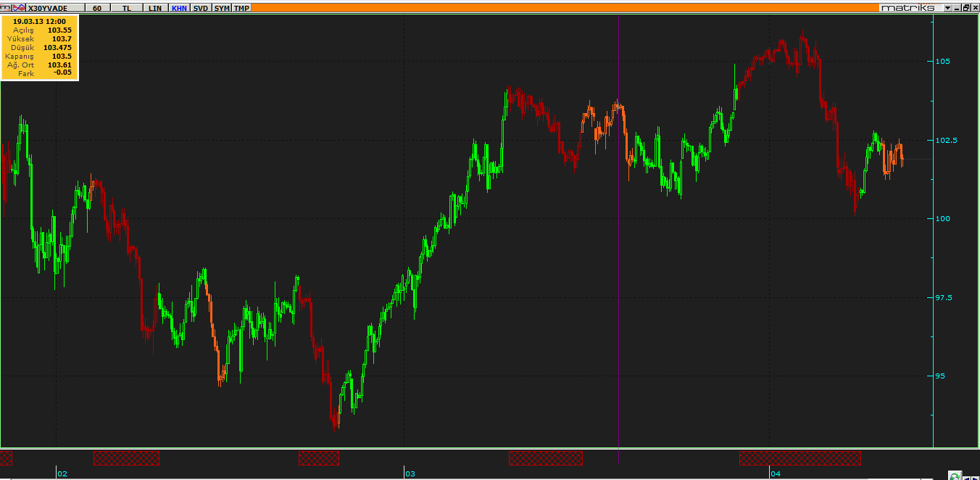This screenshot has height=480, width=980.
Task: Click the Düşük value 103.475 in info box
Action: click(x=57, y=48)
